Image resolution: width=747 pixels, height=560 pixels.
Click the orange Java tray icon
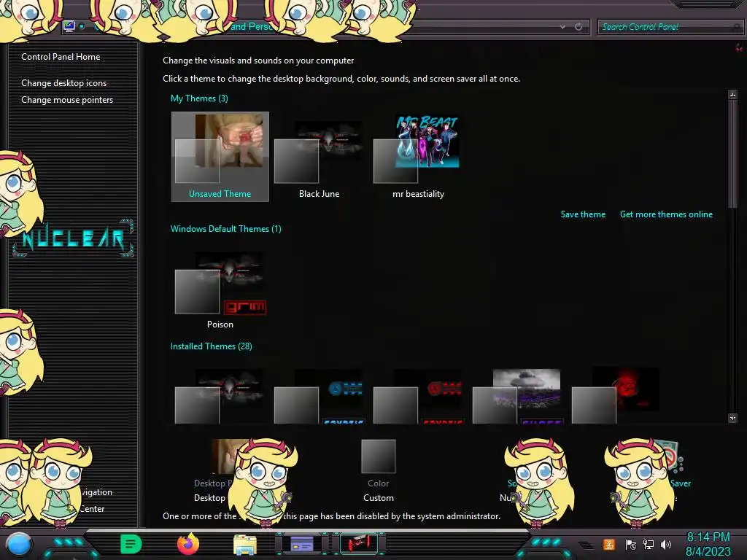[609, 544]
